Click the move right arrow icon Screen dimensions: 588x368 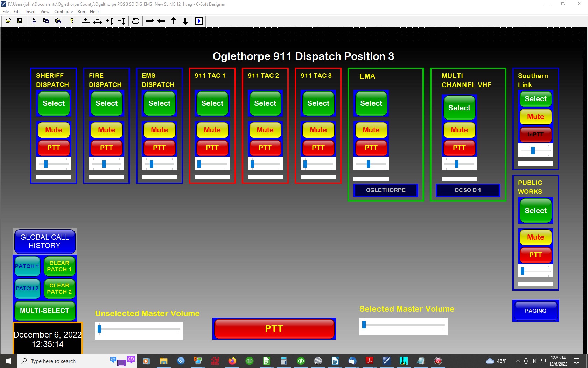point(150,21)
